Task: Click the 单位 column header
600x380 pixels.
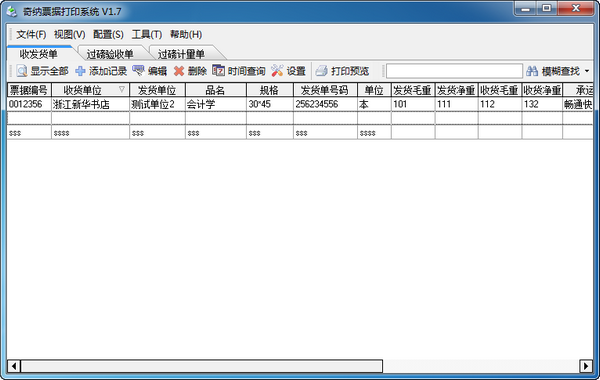Action: coord(374,90)
